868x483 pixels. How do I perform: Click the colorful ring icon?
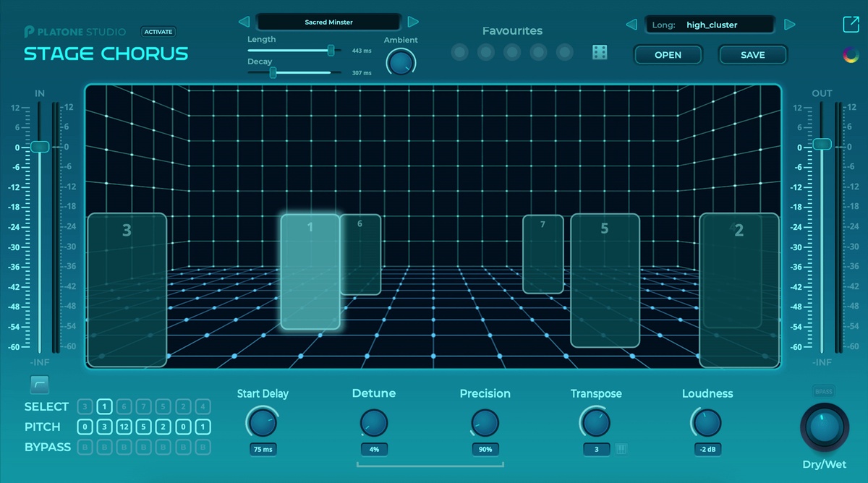point(851,55)
